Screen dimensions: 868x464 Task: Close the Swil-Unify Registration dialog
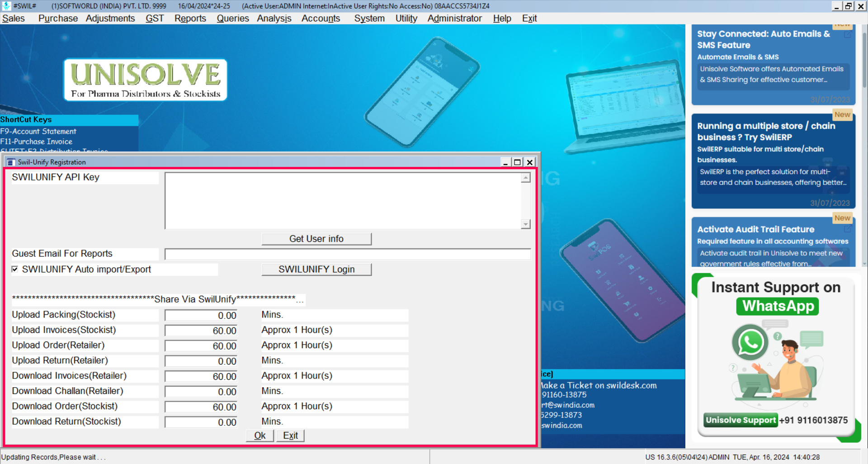[530, 162]
